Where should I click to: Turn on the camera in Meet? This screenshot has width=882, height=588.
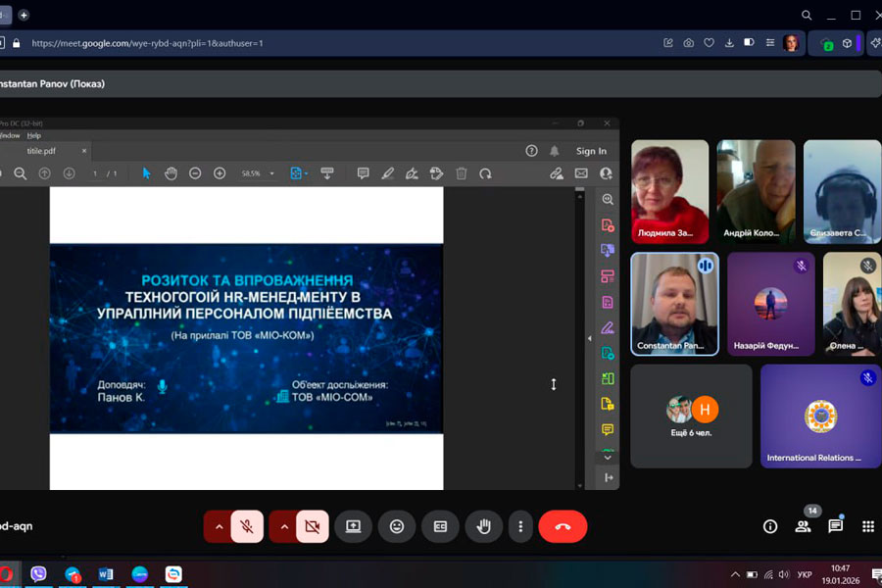[x=313, y=526]
